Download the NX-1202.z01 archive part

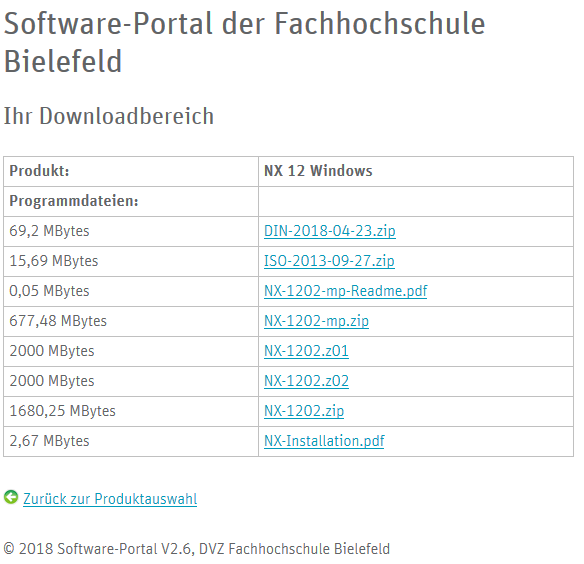pos(306,351)
